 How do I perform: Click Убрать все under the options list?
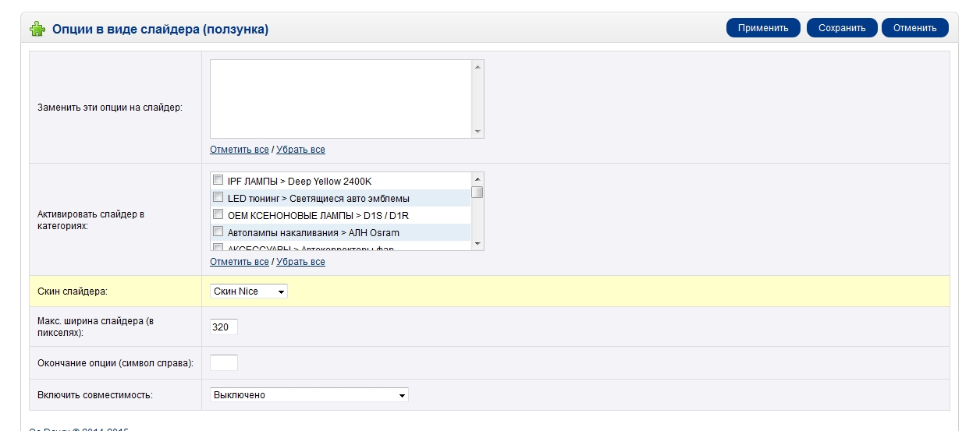(x=300, y=150)
